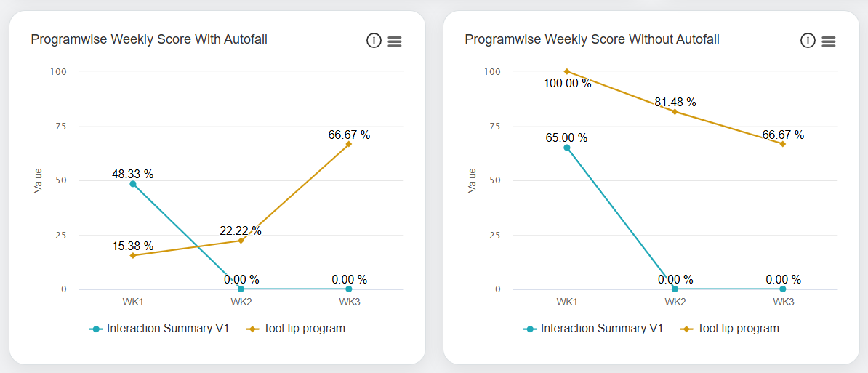Click info icon on Without Autofail chart
The width and height of the screenshot is (868, 373).
(808, 41)
